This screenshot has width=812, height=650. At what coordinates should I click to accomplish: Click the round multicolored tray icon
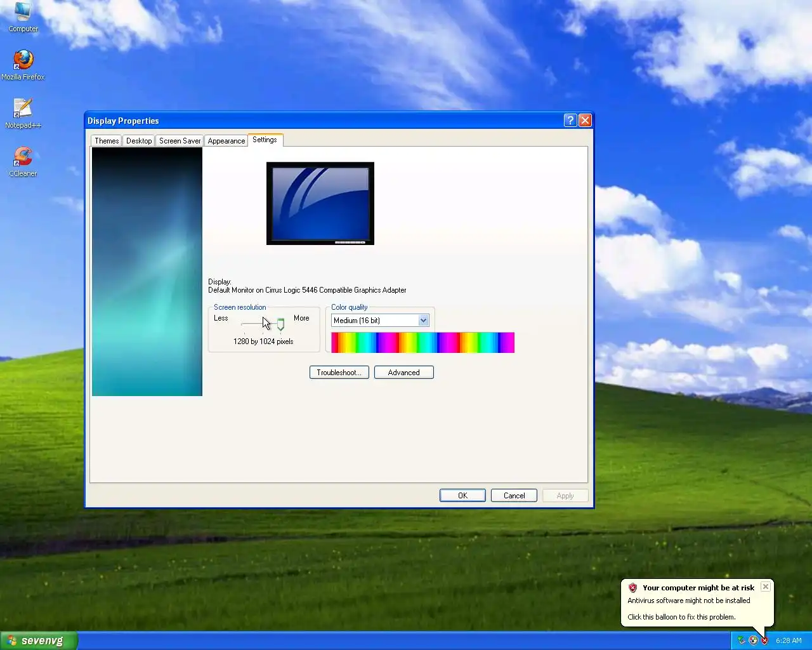[753, 640]
